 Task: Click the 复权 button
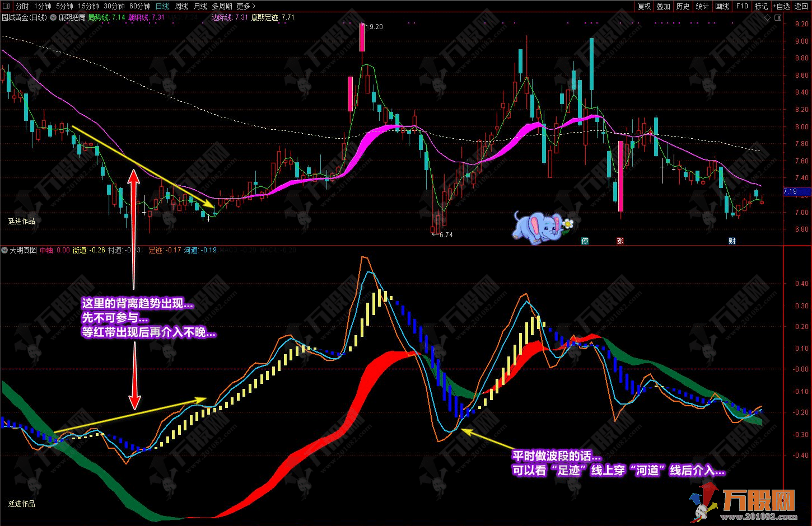[x=645, y=6]
